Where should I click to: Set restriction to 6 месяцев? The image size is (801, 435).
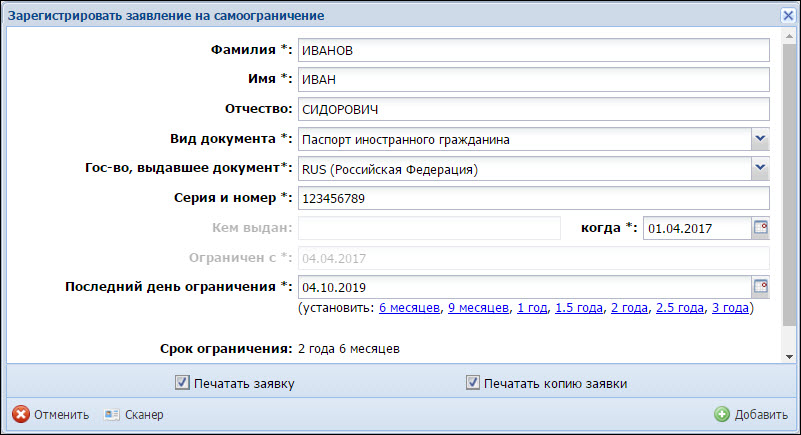410,309
